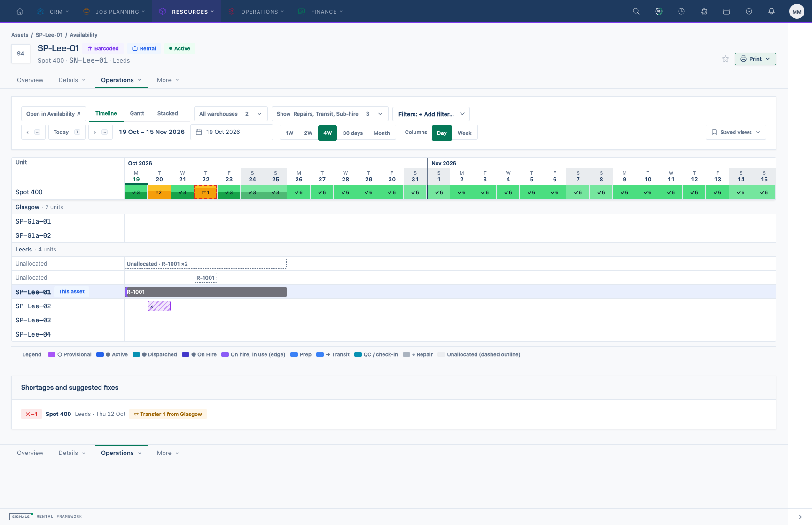Open the notifications bell icon
Viewport: 812px width, 525px height.
(x=772, y=11)
